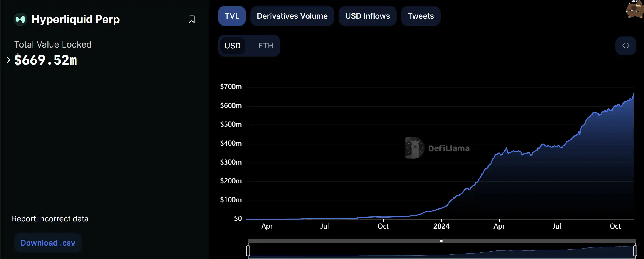
Task: Select USD denomination
Action: pos(232,46)
